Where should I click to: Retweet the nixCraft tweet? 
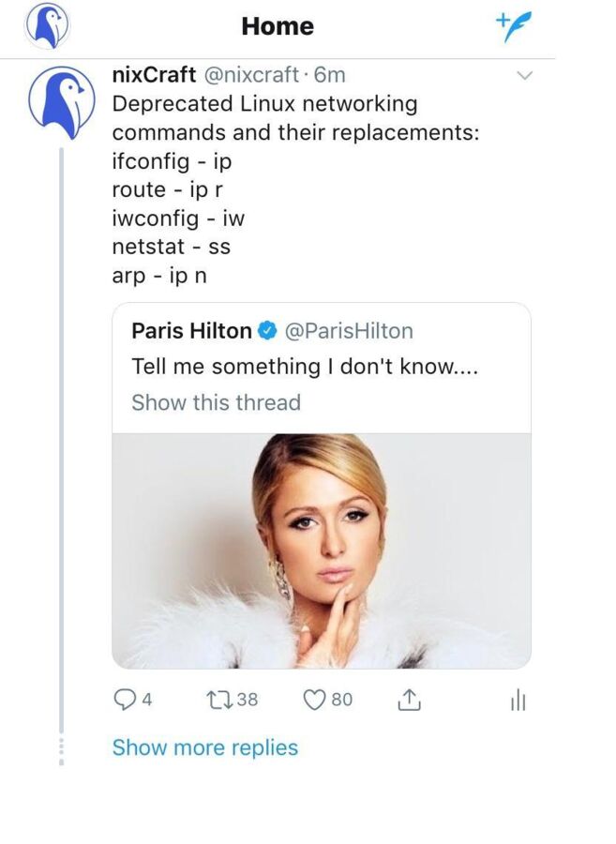(x=217, y=700)
